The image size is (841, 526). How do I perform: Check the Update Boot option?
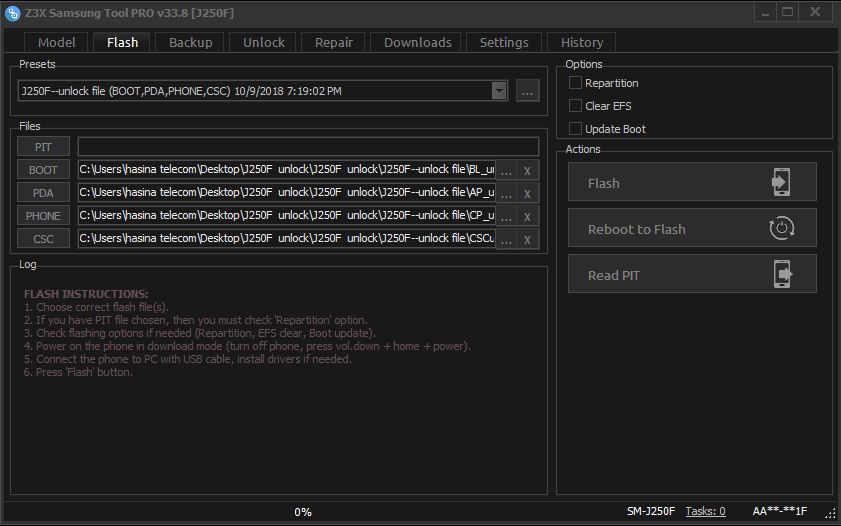coord(575,129)
